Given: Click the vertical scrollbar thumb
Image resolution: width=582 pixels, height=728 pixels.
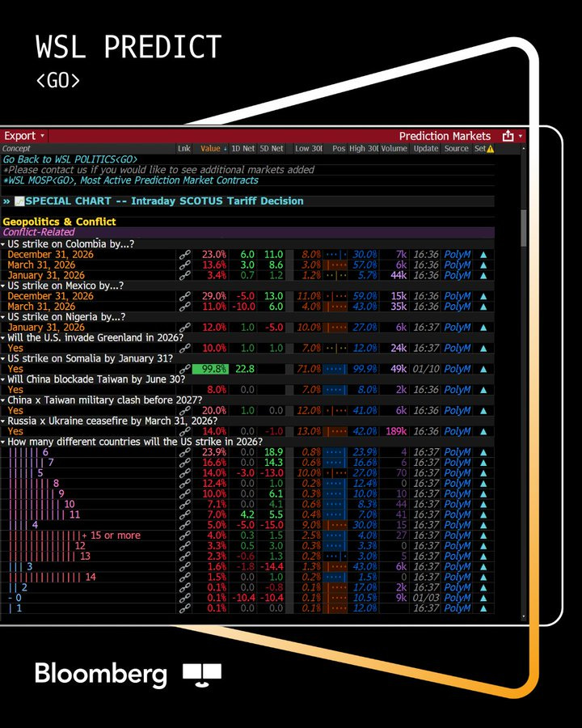Looking at the screenshot, I should pos(524,227).
